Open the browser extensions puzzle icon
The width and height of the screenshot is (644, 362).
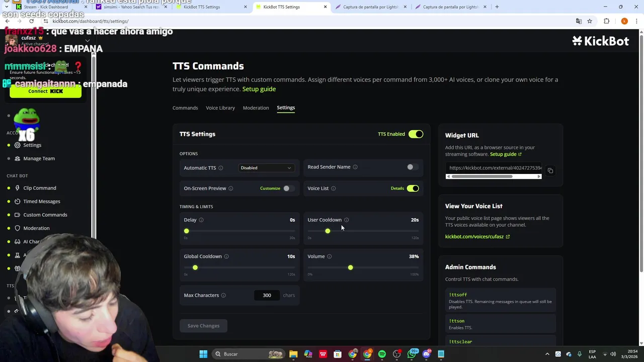pos(606,21)
